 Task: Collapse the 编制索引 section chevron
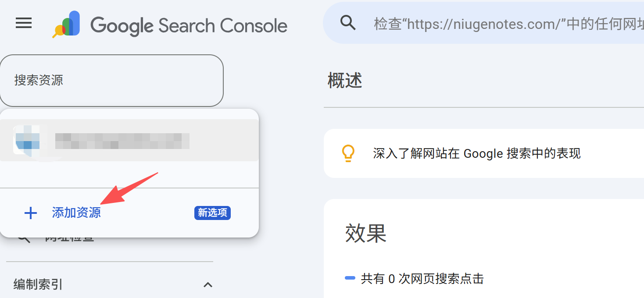pyautogui.click(x=208, y=285)
